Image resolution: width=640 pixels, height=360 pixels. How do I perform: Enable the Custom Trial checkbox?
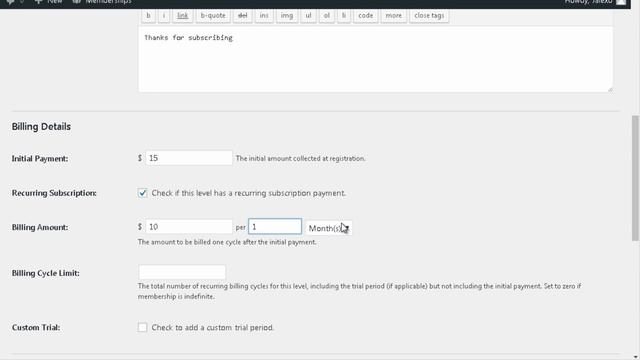pos(142,327)
